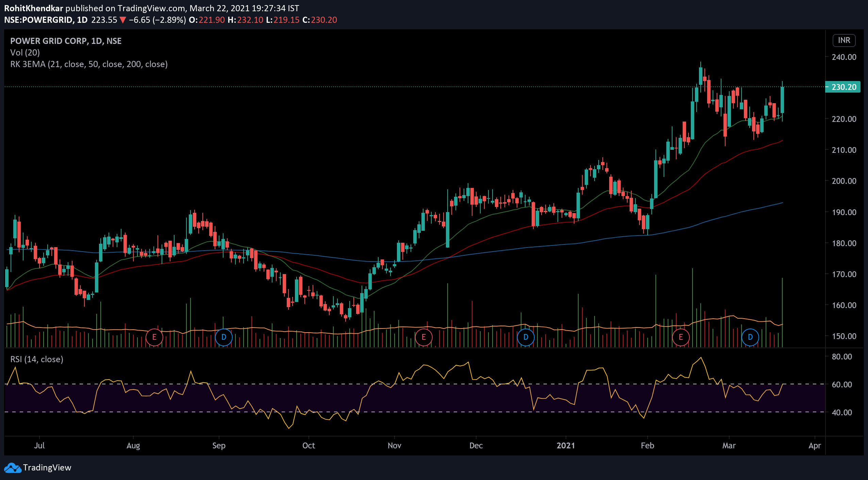Image resolution: width=868 pixels, height=480 pixels.
Task: Click the 223.55 last price in header
Action: click(x=104, y=20)
